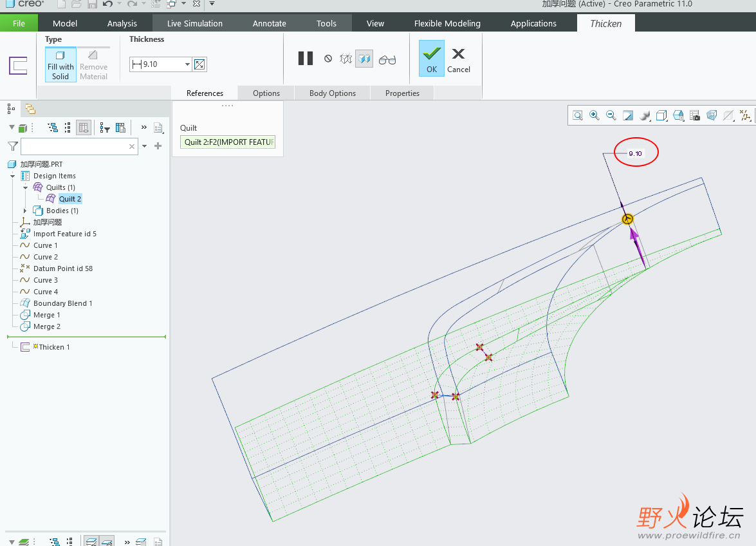Click the Refit view icon
This screenshot has height=546, width=756.
point(578,115)
